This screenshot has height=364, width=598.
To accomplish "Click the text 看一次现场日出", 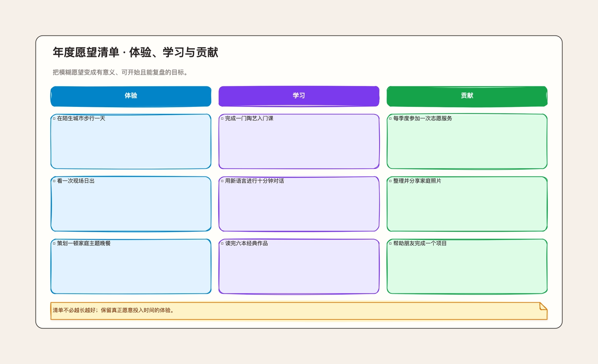I will coord(76,181).
